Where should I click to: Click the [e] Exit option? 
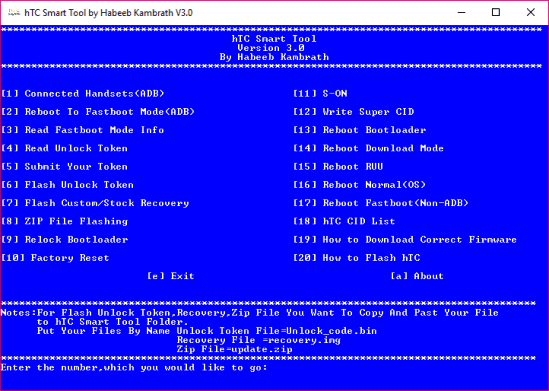(x=171, y=276)
